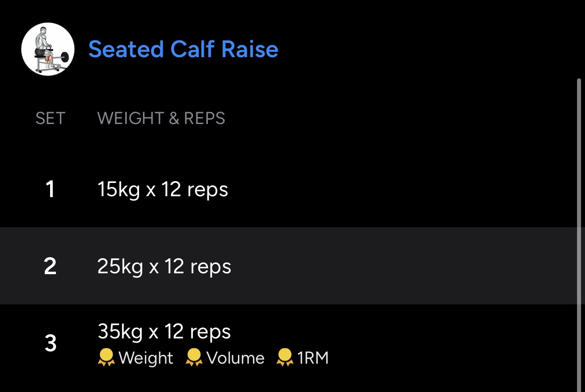585x392 pixels.
Task: Click the 15kg x 12 reps entry
Action: pyautogui.click(x=163, y=190)
